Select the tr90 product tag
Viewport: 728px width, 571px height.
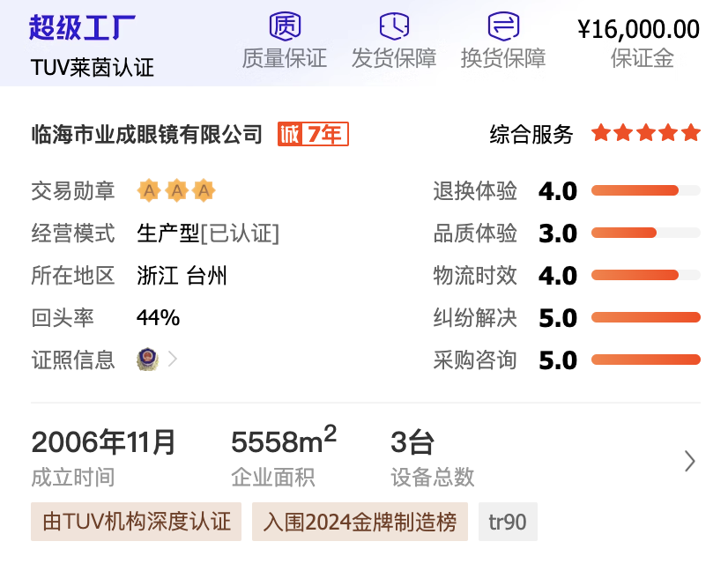pos(508,522)
